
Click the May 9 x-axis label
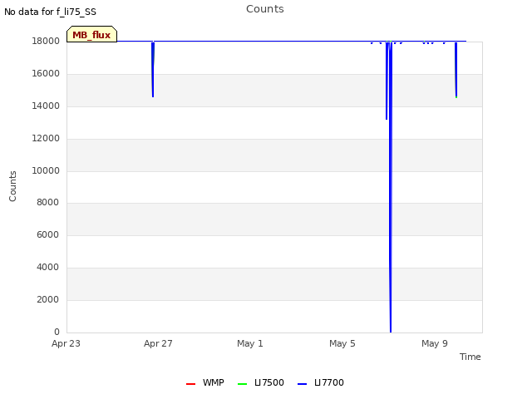435,343
